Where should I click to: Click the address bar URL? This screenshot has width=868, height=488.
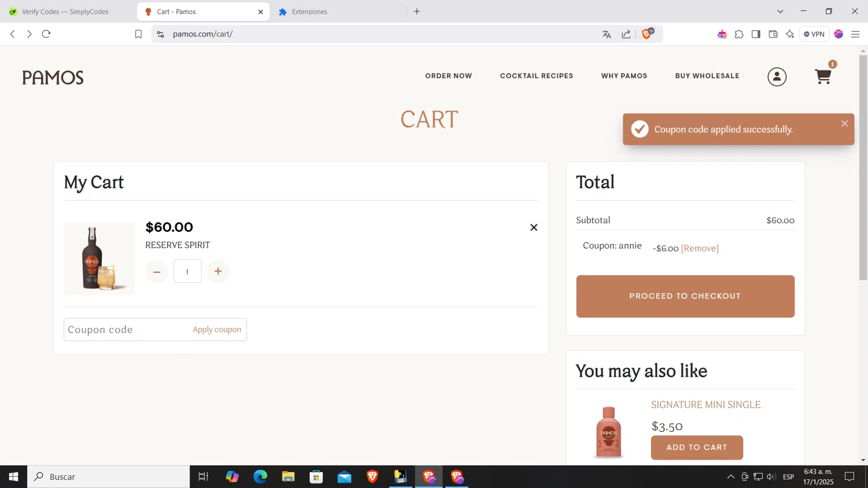(203, 34)
